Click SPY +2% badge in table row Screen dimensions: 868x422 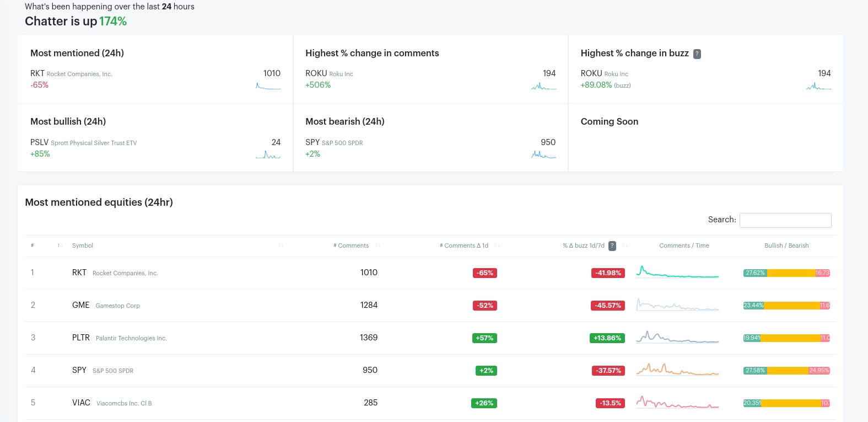click(486, 371)
